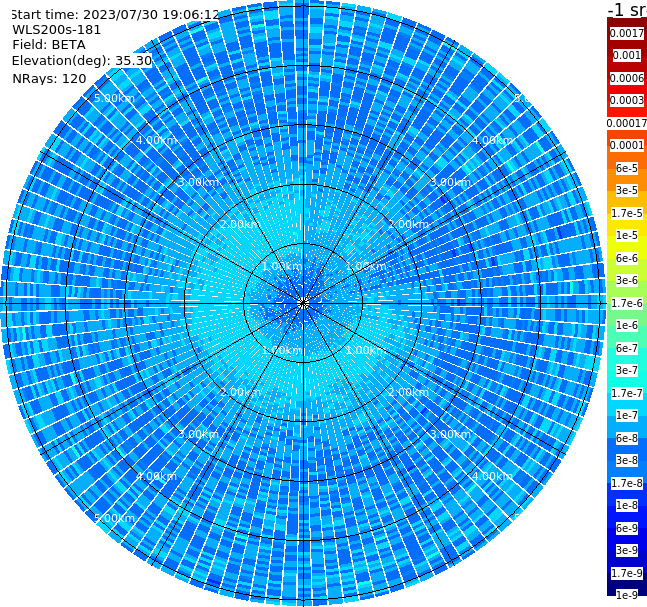Select the 1.7e-7 colorbar value
Image resolution: width=647 pixels, height=607 pixels.
[627, 393]
